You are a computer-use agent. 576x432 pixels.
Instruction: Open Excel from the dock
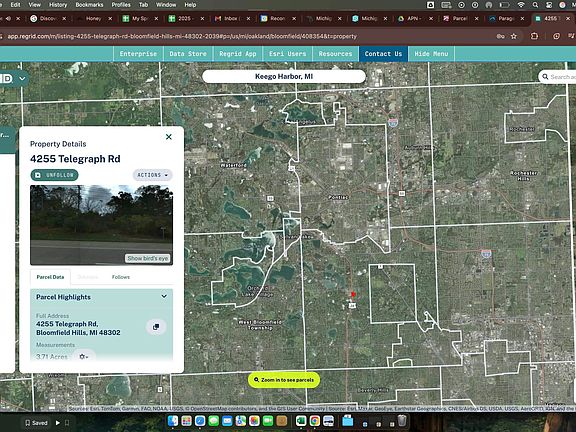[301, 421]
